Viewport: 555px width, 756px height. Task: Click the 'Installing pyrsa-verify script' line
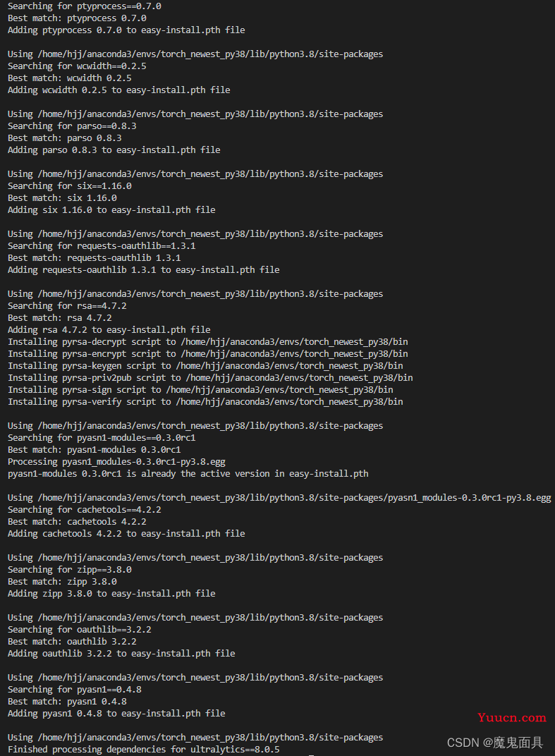click(x=205, y=402)
